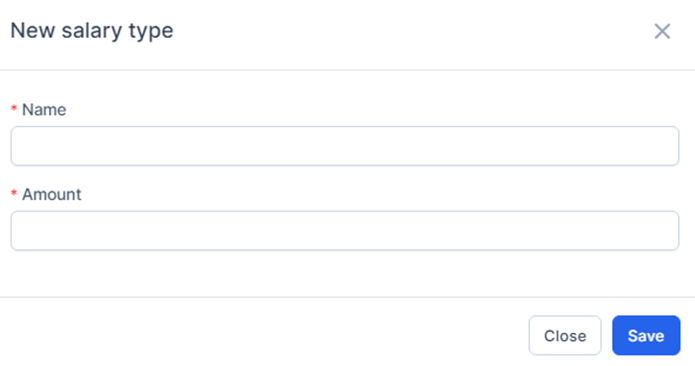Image resolution: width=695 pixels, height=366 pixels.
Task: Click the white Close button
Action: 565,335
